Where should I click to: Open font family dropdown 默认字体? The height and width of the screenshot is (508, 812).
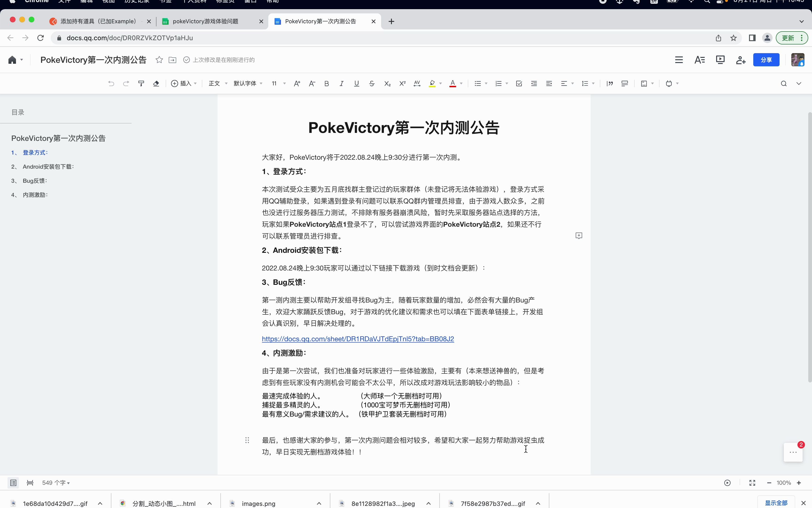pos(248,84)
